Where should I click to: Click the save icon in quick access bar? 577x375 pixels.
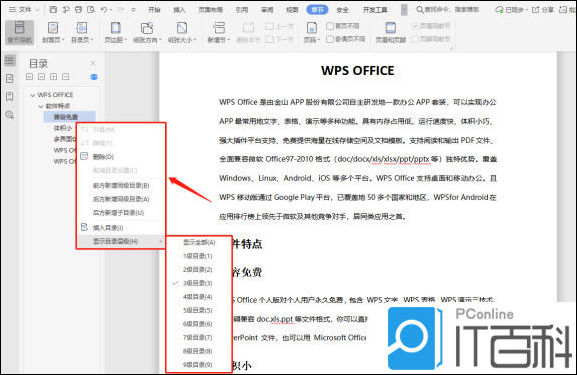53,10
